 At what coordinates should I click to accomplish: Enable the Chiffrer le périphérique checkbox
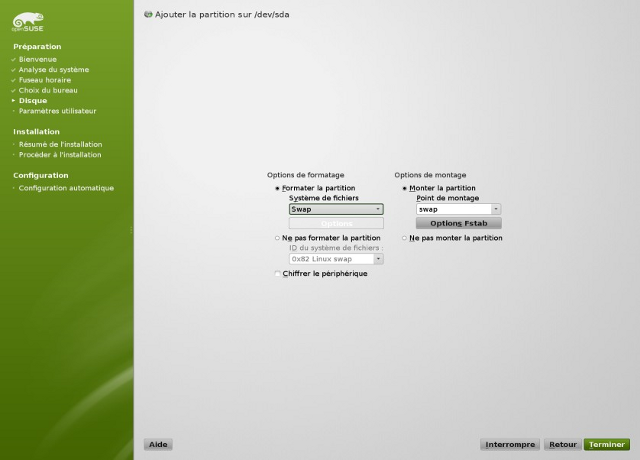tap(277, 273)
